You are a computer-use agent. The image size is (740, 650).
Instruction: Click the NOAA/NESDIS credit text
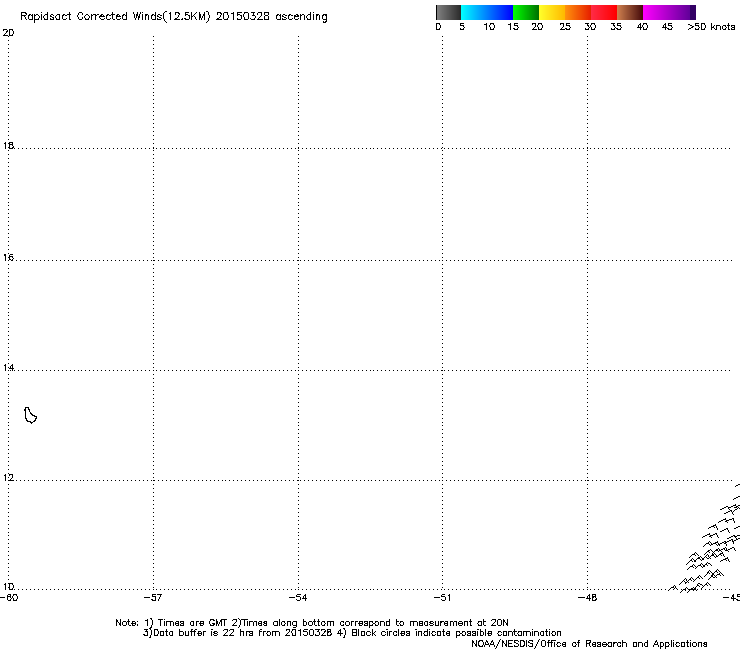tap(589, 644)
